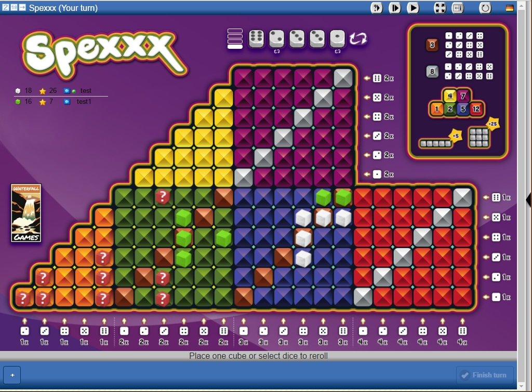
Task: Click the yellow tile numbered 4 in the scoring panel
Action: point(450,96)
